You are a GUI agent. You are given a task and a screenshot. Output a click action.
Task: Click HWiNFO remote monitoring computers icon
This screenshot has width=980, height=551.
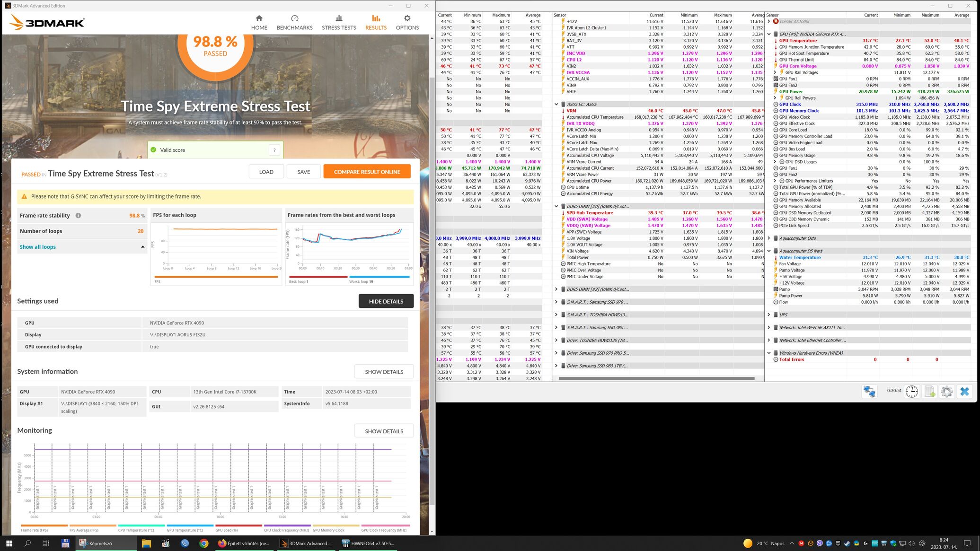pyautogui.click(x=869, y=392)
